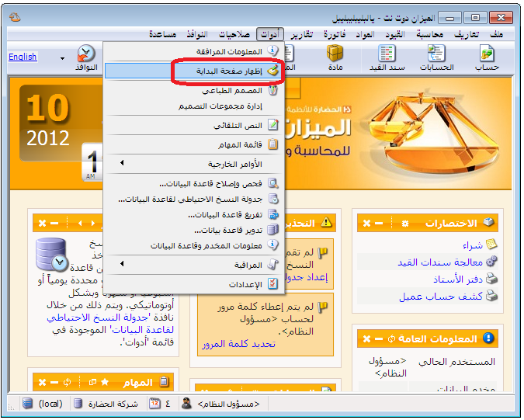Close the المعلومات العامة panel
The width and height of the screenshot is (524, 420).
(x=366, y=338)
